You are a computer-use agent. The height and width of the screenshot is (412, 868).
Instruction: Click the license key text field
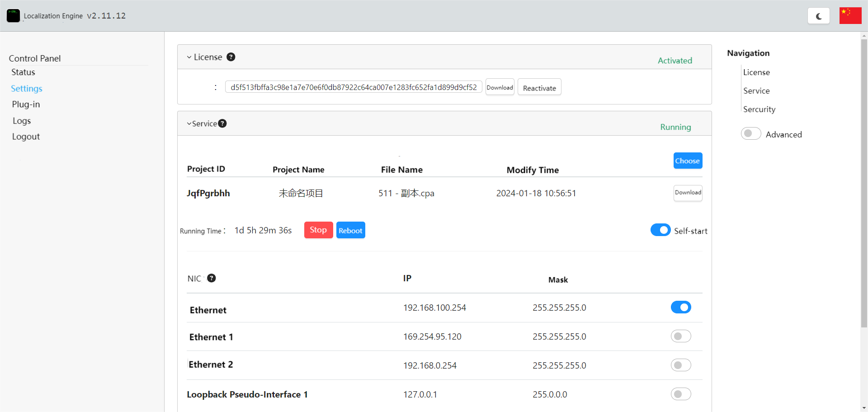pyautogui.click(x=353, y=87)
